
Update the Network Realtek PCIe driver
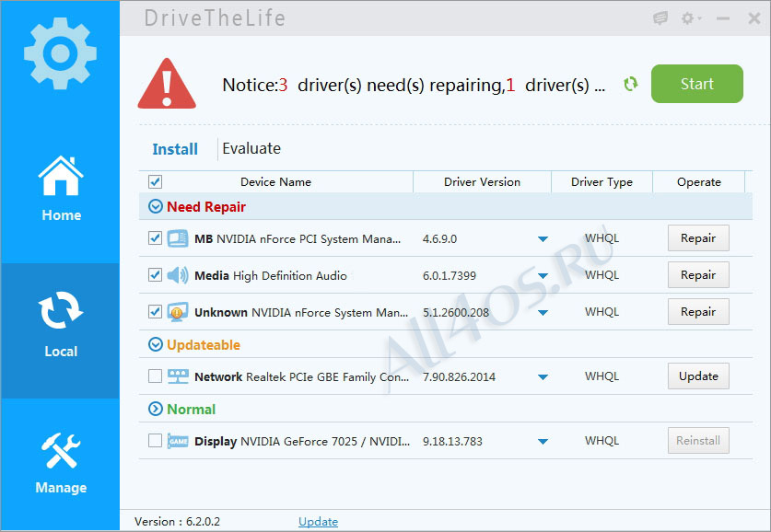pos(698,376)
